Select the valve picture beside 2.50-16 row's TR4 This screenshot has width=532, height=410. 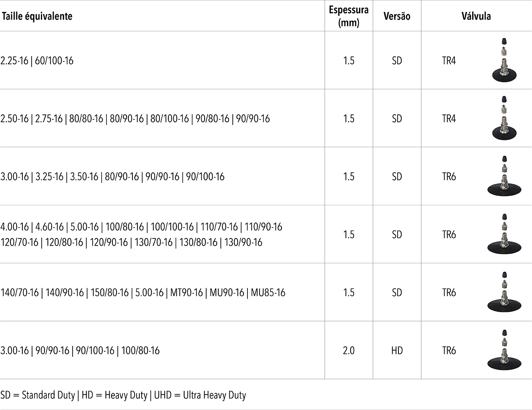[504, 118]
